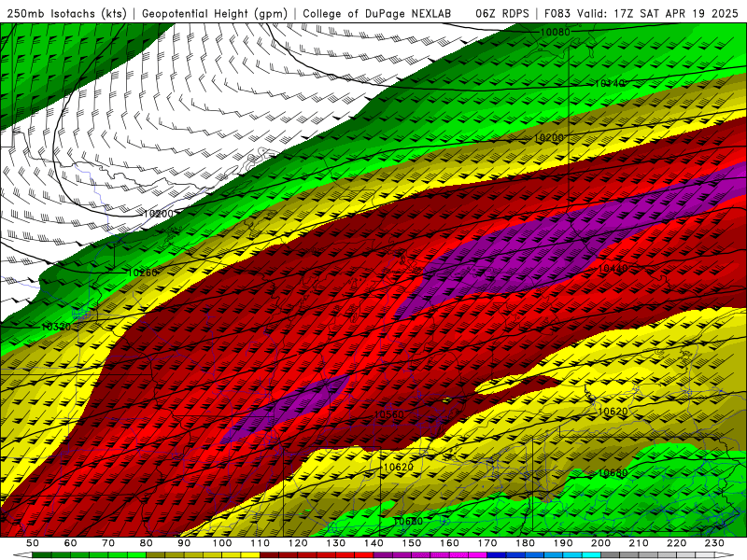Click the 100 knot legend label
Viewport: 747px width, 560px height.
(x=222, y=543)
